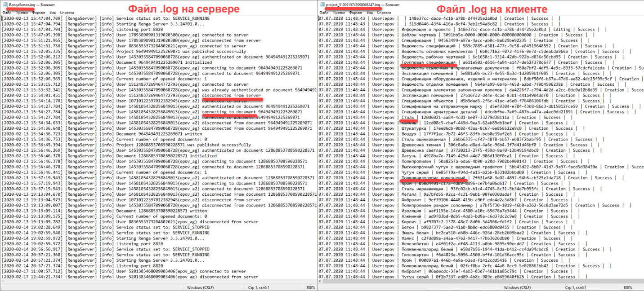The height and width of the screenshot is (291, 644).
Task: Click Notepad icon in project log title bar
Action: (322, 4)
